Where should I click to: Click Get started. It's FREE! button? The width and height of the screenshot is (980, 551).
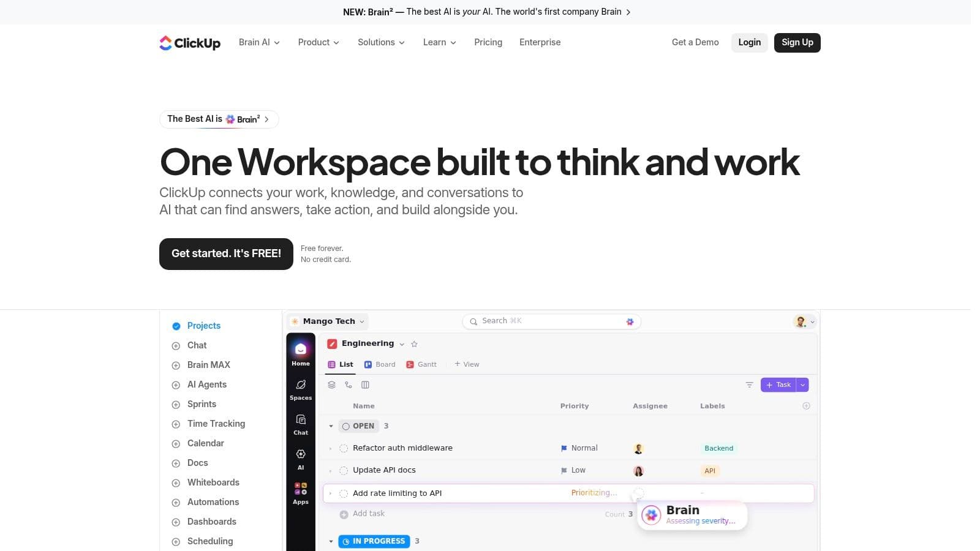coord(226,254)
